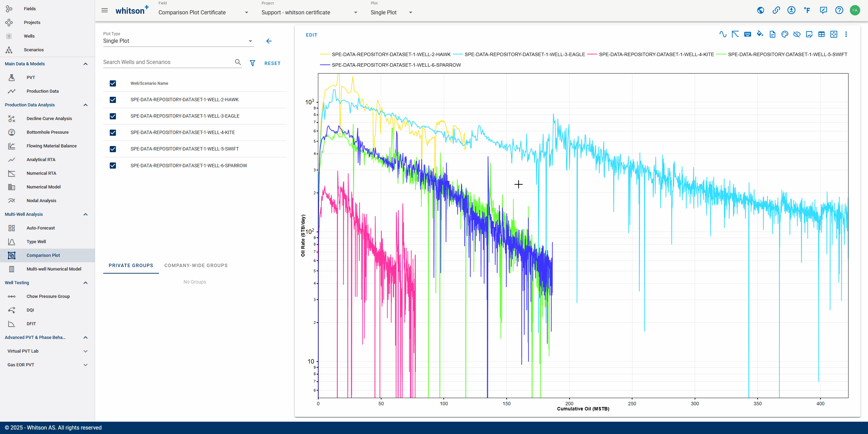Click the plot annotation edit icon
This screenshot has height=434, width=868.
tap(809, 34)
